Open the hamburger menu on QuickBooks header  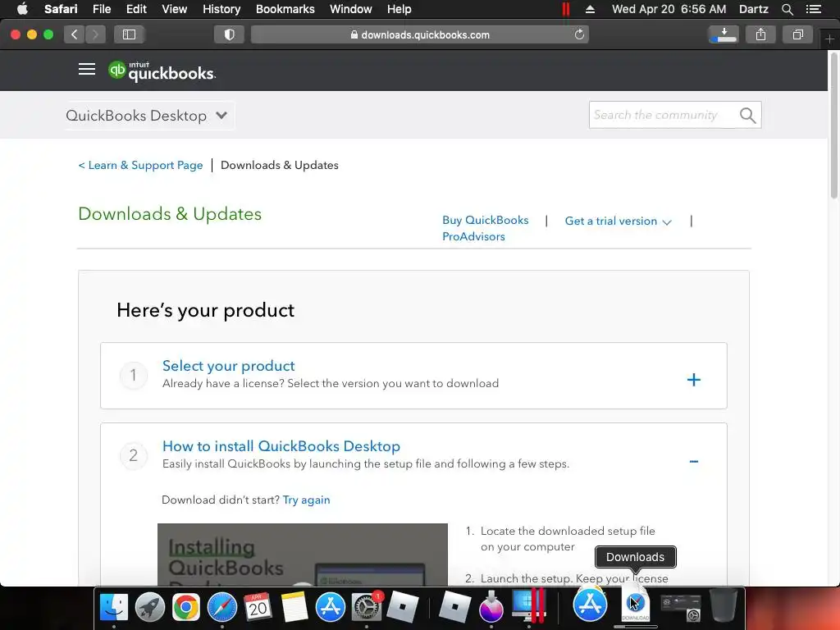click(x=87, y=70)
